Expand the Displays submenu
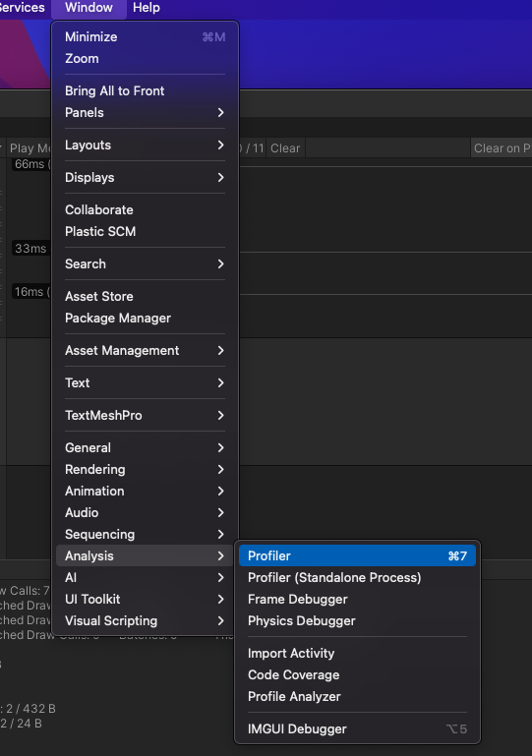532x756 pixels. click(145, 177)
